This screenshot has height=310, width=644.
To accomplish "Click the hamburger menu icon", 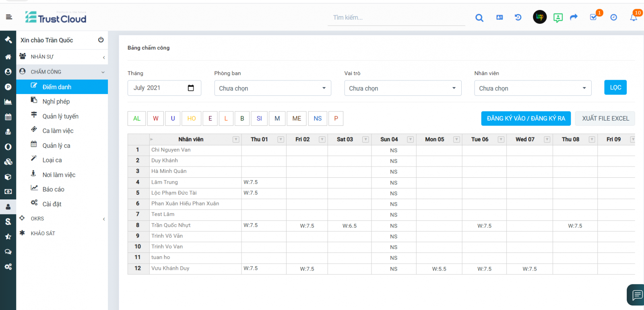I will tap(9, 17).
